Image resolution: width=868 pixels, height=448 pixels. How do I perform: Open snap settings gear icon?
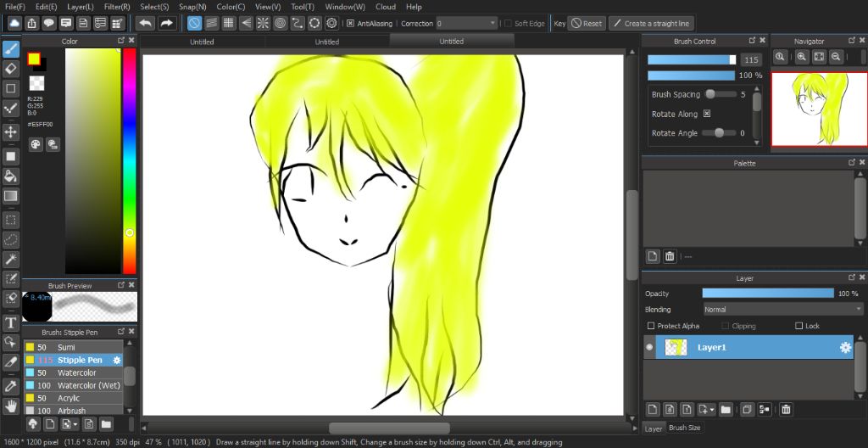click(x=331, y=23)
